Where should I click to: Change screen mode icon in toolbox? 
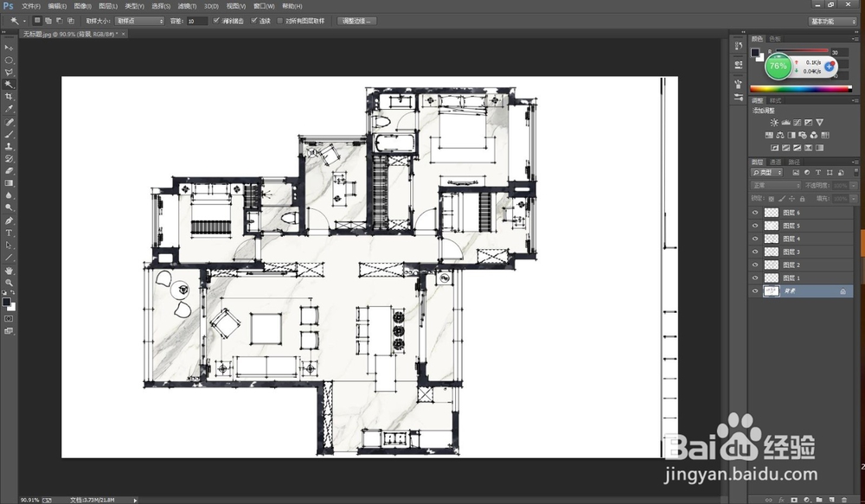tap(9, 331)
